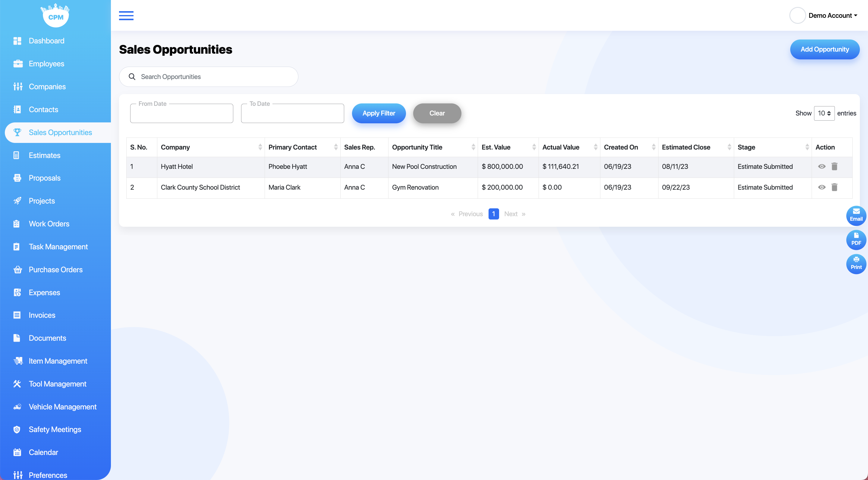
Task: Click the Dashboard grid icon in sidebar
Action: pos(17,41)
